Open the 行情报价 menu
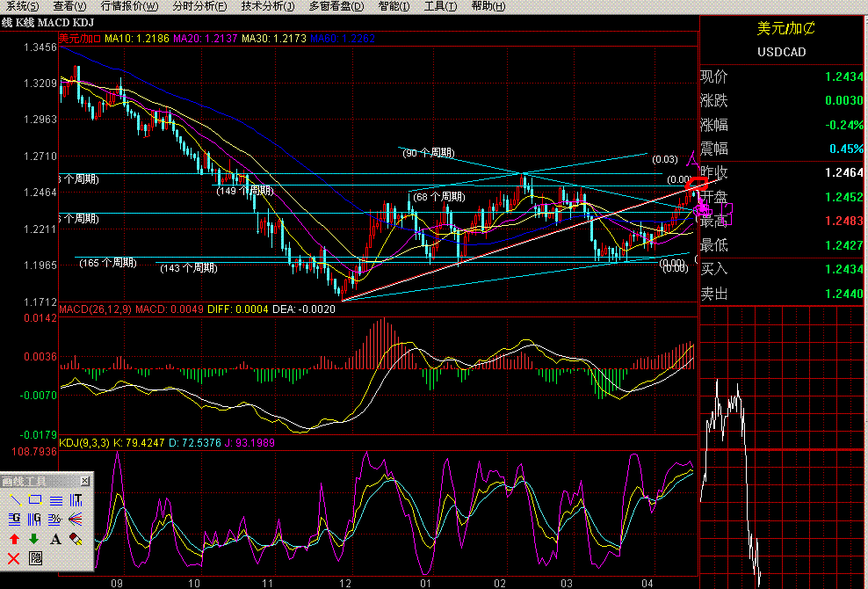 [130, 6]
